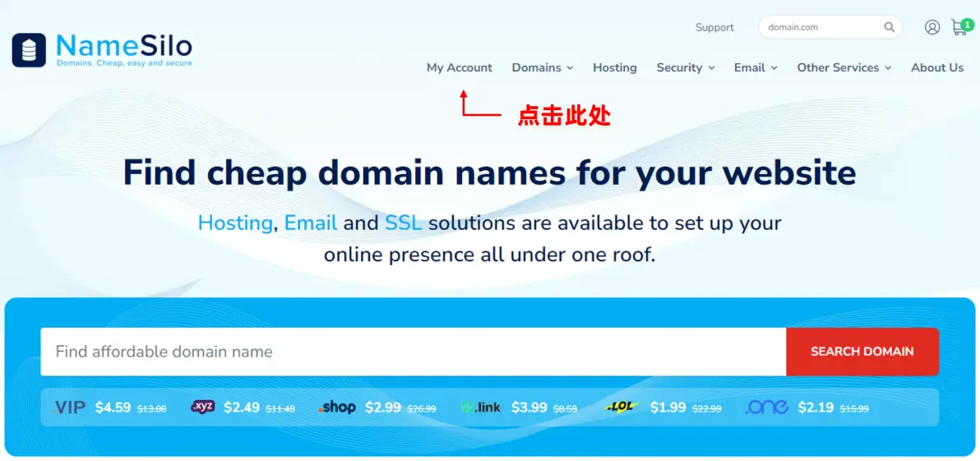Open the About Us page
The image size is (980, 461).
[937, 67]
